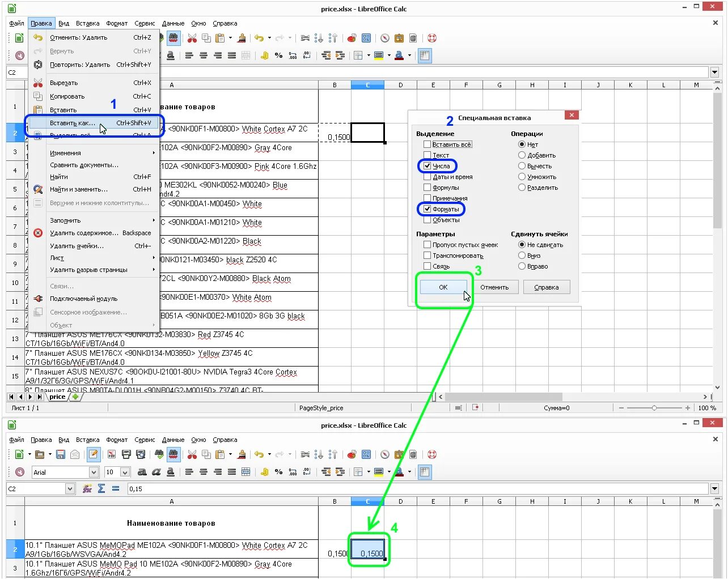The height and width of the screenshot is (579, 728).
Task: Toggle the "Формулы" checkbox
Action: tap(427, 188)
